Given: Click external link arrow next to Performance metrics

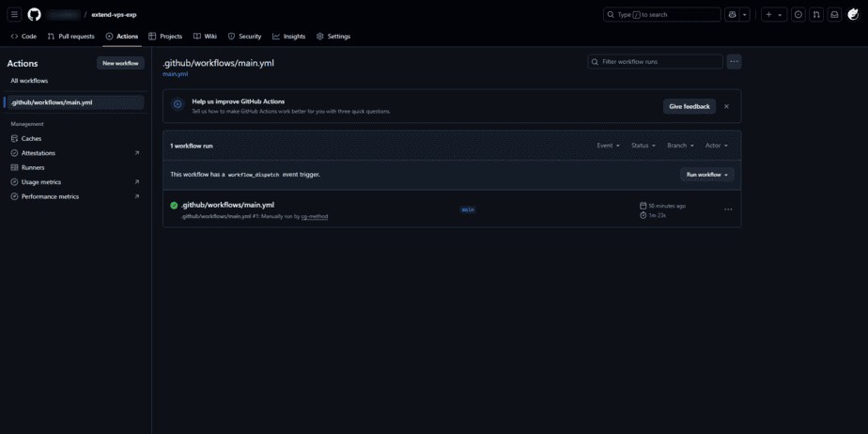Looking at the screenshot, I should [x=137, y=196].
